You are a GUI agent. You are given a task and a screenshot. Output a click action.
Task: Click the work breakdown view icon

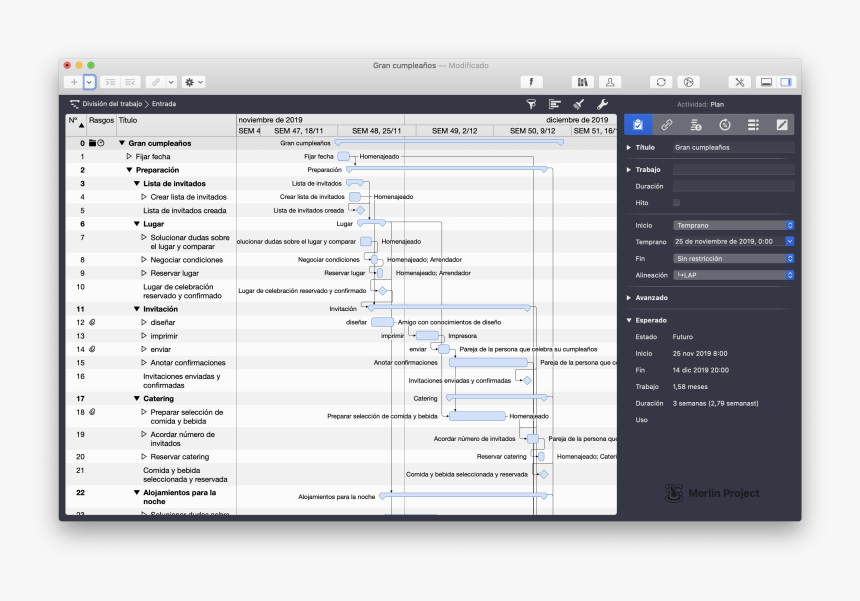(x=75, y=104)
